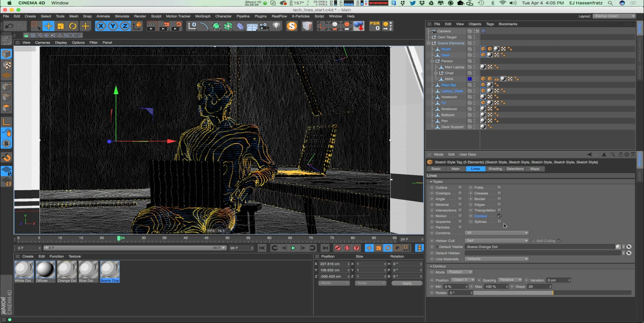
Task: Open the Contour Mode dropdown
Action: pos(460,272)
